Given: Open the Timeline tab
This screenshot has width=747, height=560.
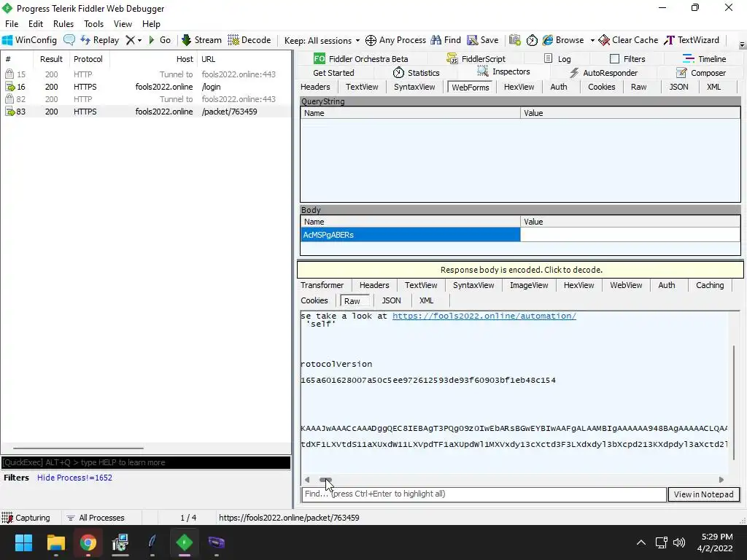Looking at the screenshot, I should [x=704, y=58].
